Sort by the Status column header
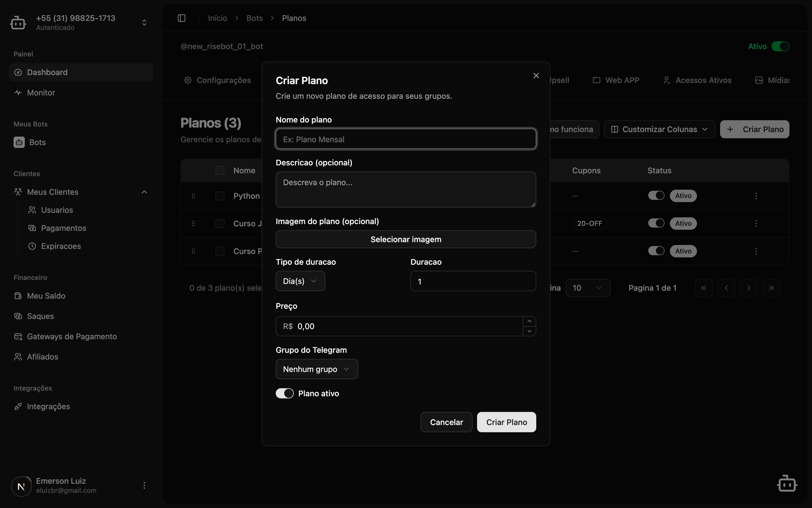Viewport: 812px width, 508px height. (659, 171)
